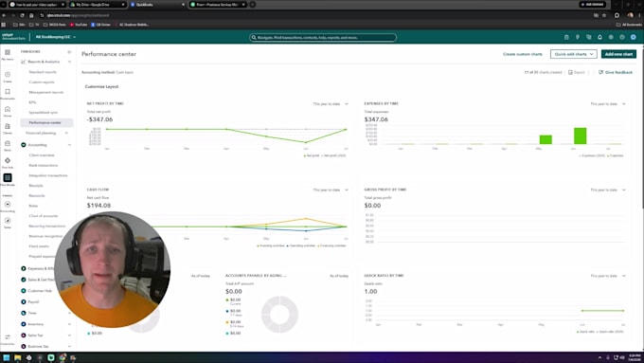
Task: Click the Accounting pinned icon in left rail
Action: 8,205
